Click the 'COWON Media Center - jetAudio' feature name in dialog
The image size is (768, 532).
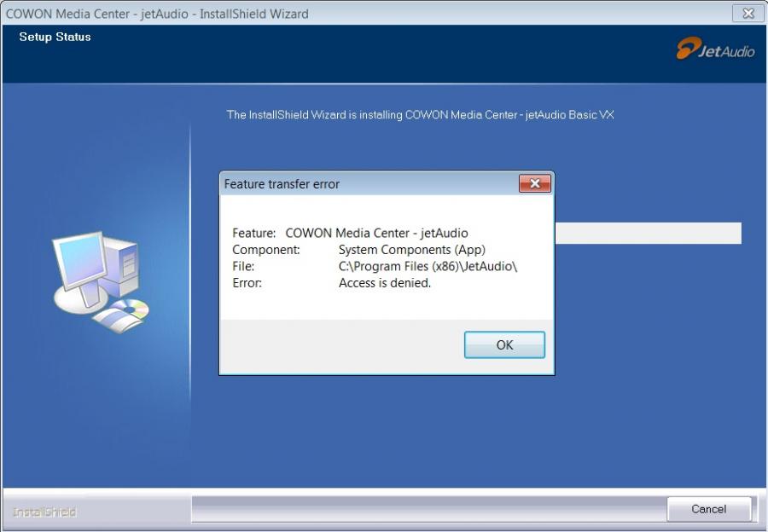pos(376,233)
